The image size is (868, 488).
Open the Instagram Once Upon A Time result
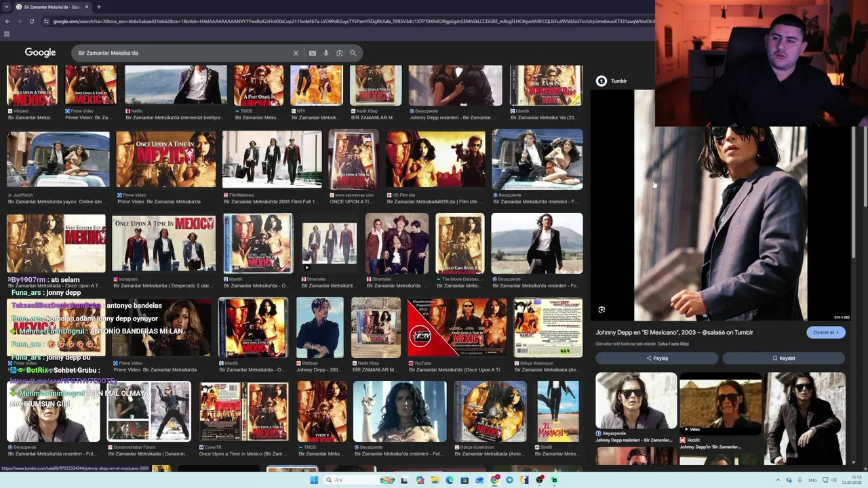[x=163, y=243]
